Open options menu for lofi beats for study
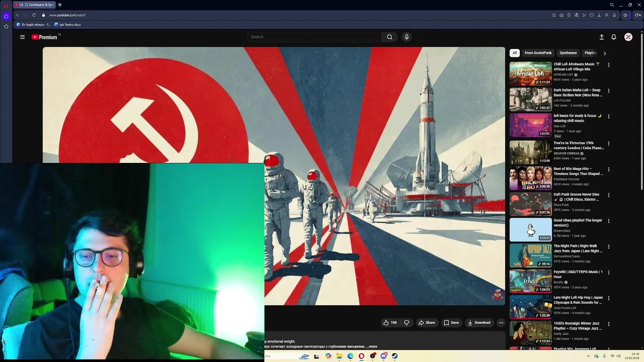 [x=608, y=117]
